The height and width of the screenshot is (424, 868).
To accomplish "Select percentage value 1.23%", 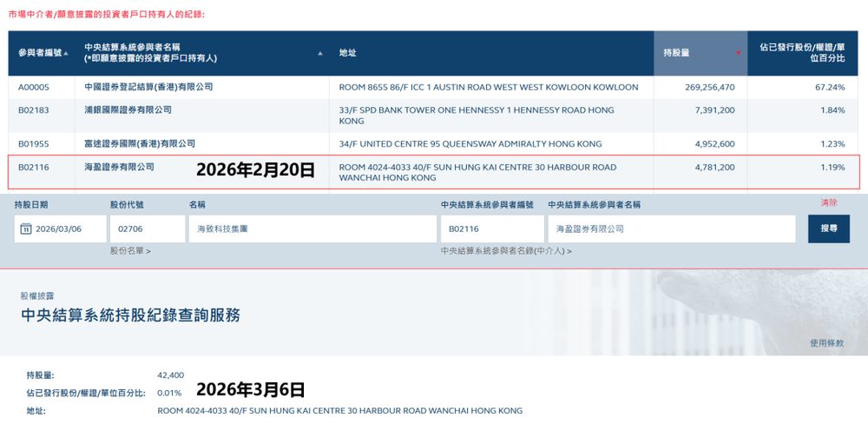I will pos(832,144).
